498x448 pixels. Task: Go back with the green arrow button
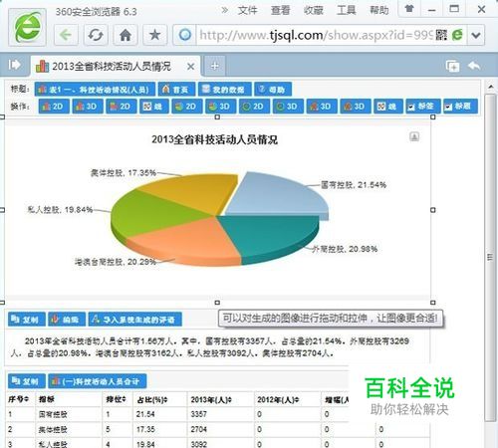(66, 35)
